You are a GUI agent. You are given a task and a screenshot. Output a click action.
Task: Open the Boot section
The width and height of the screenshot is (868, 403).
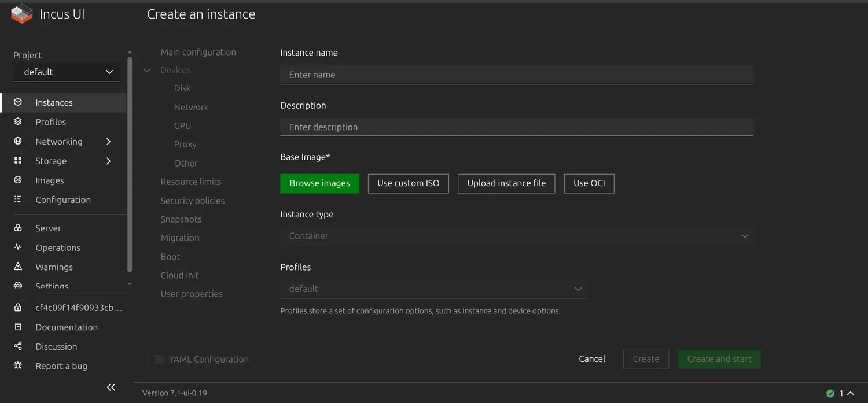point(170,257)
